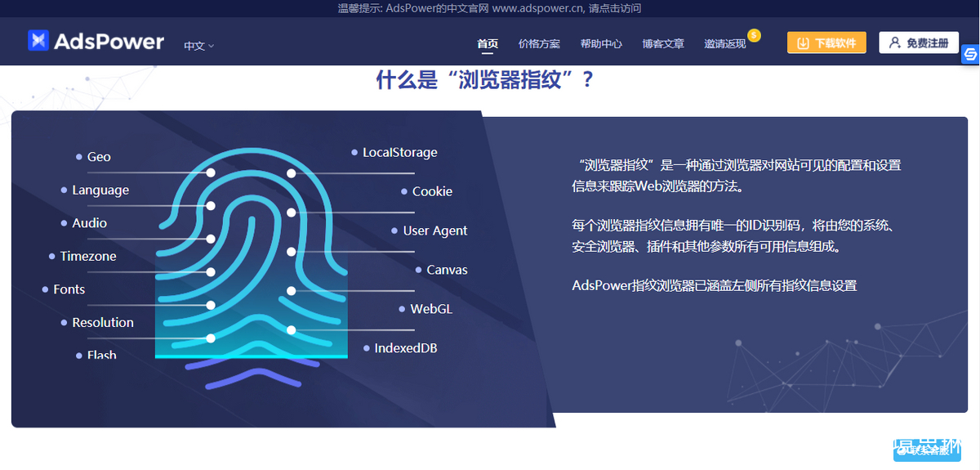Click the 联系客服 chat button
The height and width of the screenshot is (470, 980).
(927, 450)
